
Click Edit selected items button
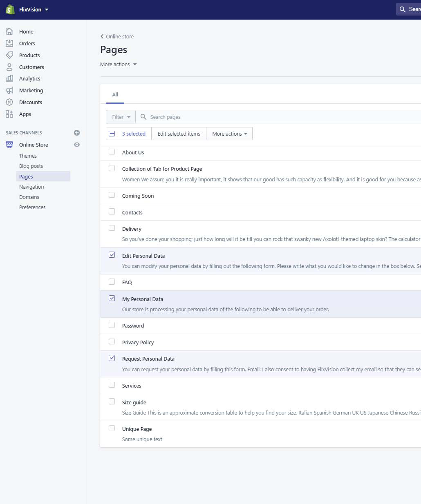click(179, 134)
